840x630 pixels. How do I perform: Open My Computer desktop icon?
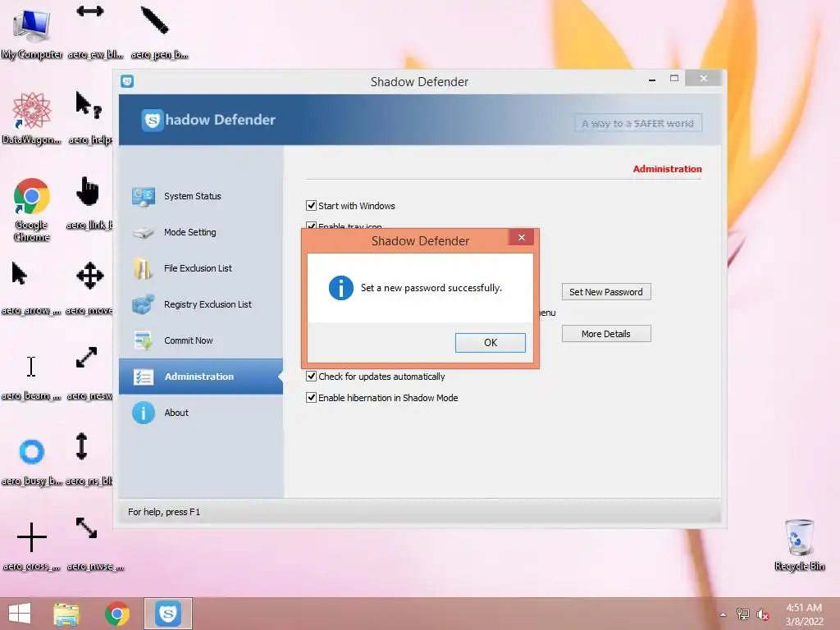click(32, 33)
